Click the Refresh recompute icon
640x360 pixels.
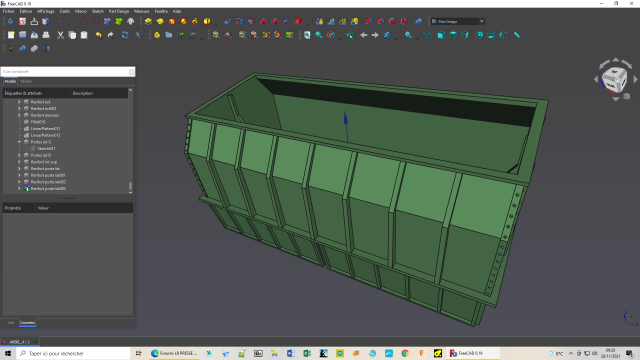(125, 35)
